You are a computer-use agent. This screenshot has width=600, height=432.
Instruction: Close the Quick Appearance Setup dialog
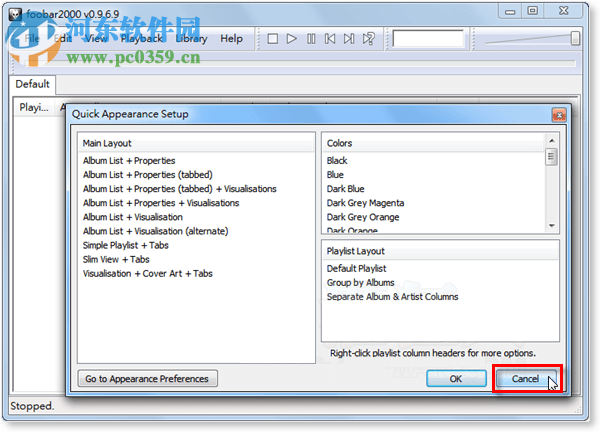coord(559,115)
